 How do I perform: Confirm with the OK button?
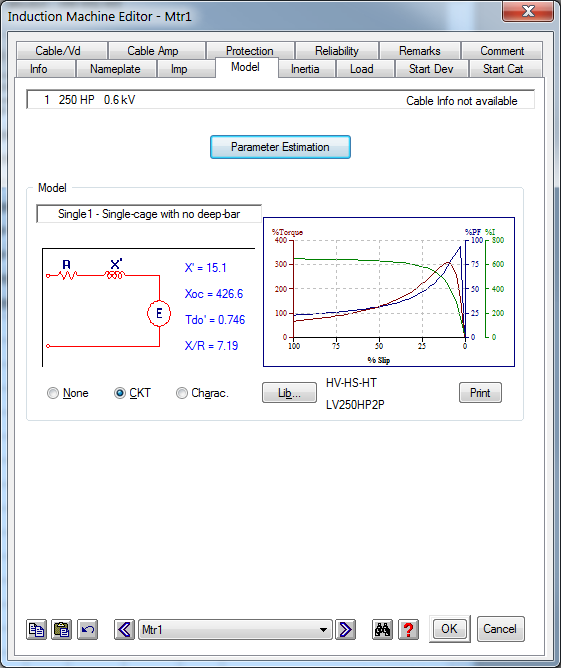[449, 629]
